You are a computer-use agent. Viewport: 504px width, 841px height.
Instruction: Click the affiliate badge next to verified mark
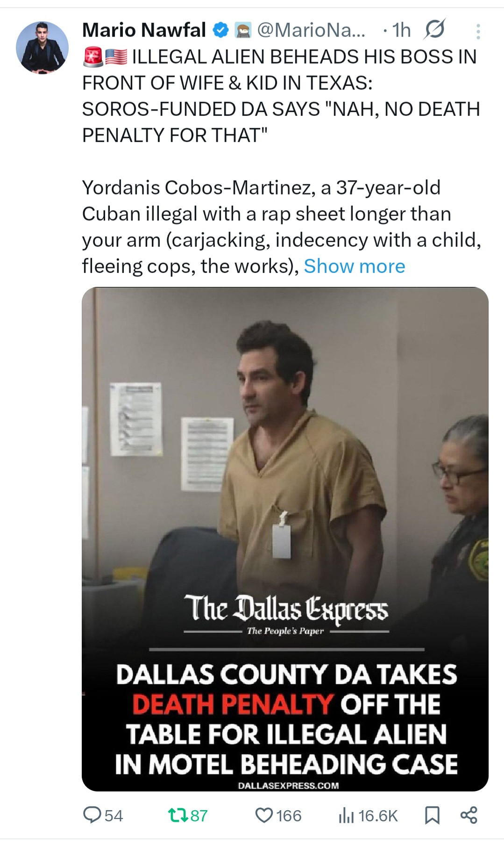242,30
